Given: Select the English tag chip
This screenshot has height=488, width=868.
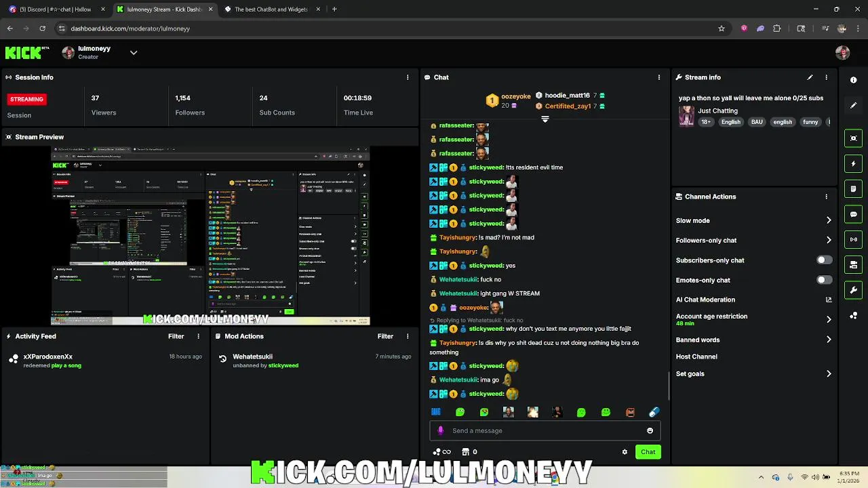Looking at the screenshot, I should click(730, 122).
